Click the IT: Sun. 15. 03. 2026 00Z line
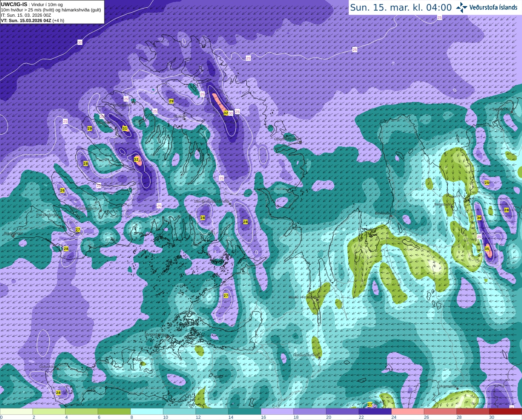 click(26, 15)
